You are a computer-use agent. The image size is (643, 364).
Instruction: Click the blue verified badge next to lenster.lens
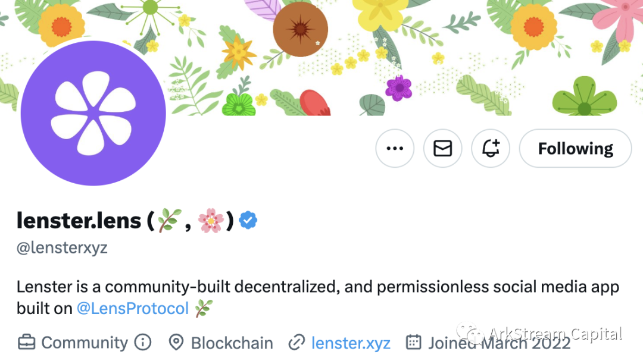248,220
